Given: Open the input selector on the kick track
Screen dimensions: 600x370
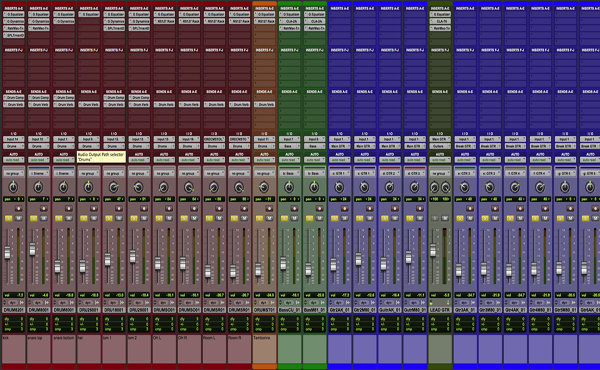Looking at the screenshot, I should pyautogui.click(x=14, y=139).
